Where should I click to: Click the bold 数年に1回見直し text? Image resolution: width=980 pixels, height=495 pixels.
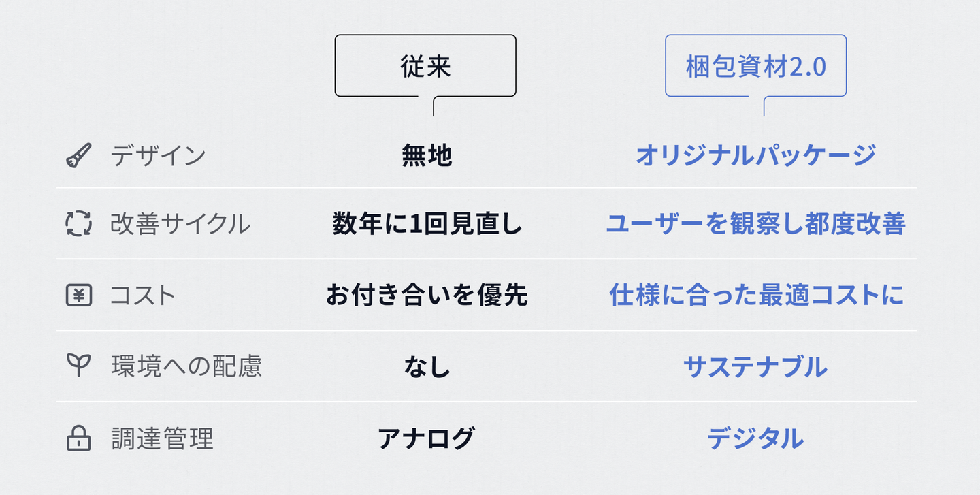pos(427,224)
